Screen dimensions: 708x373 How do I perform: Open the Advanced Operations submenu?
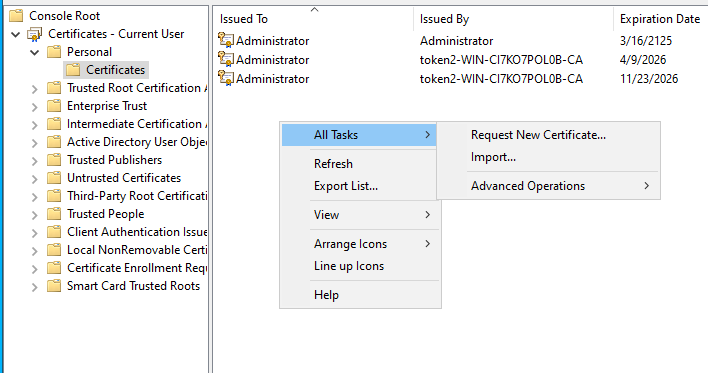(548, 186)
